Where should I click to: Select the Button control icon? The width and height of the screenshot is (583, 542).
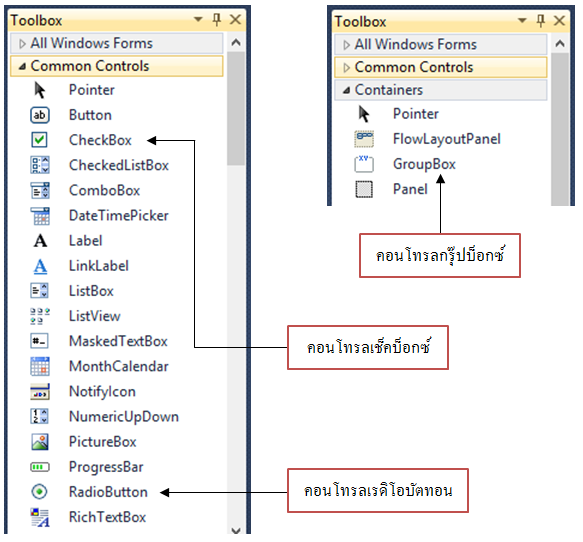click(39, 115)
